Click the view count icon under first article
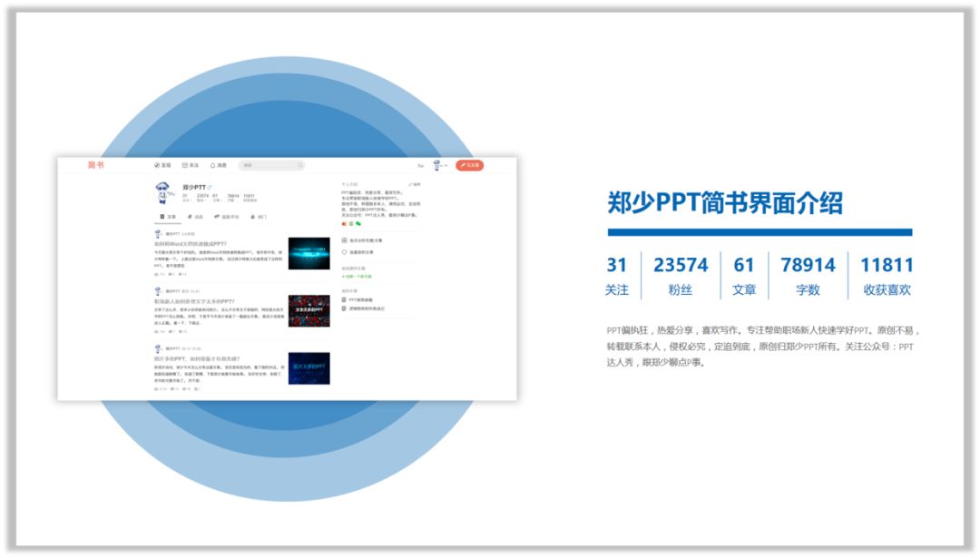The image size is (980, 558). 156,274
